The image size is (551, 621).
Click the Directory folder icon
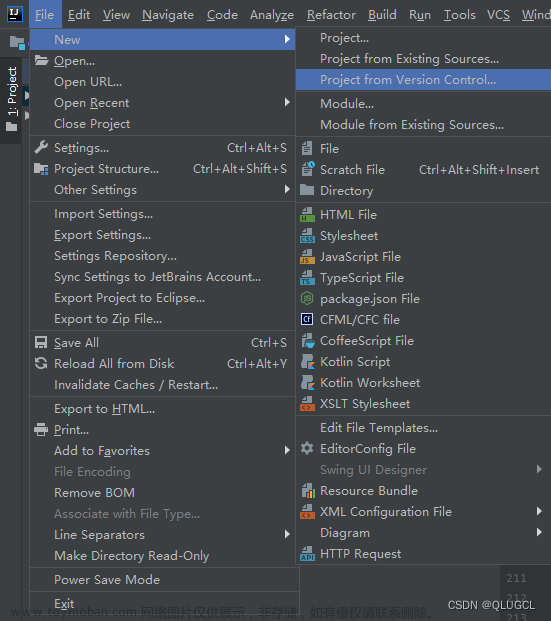coord(307,190)
